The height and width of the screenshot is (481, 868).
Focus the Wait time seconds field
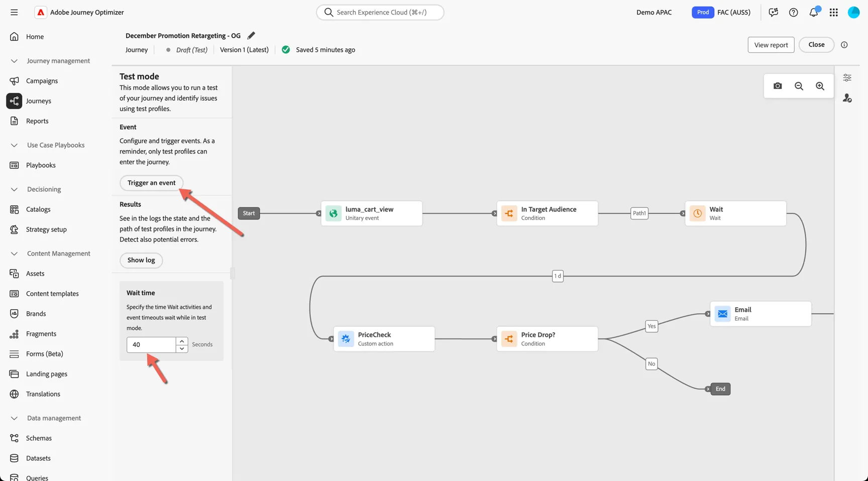(151, 344)
